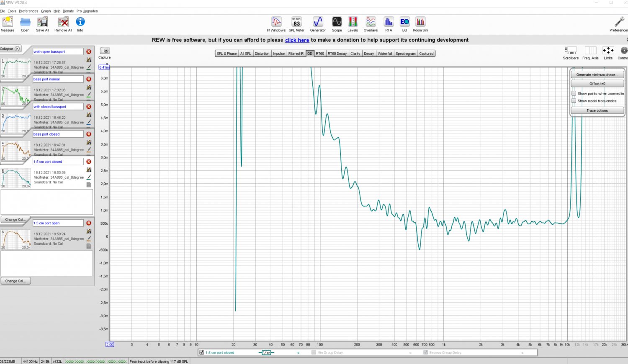
Task: Click the Measure toolbar icon
Action: [8, 24]
